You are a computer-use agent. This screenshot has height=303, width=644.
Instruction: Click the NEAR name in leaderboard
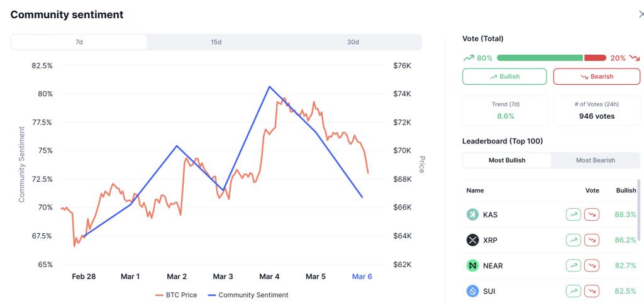tap(493, 266)
